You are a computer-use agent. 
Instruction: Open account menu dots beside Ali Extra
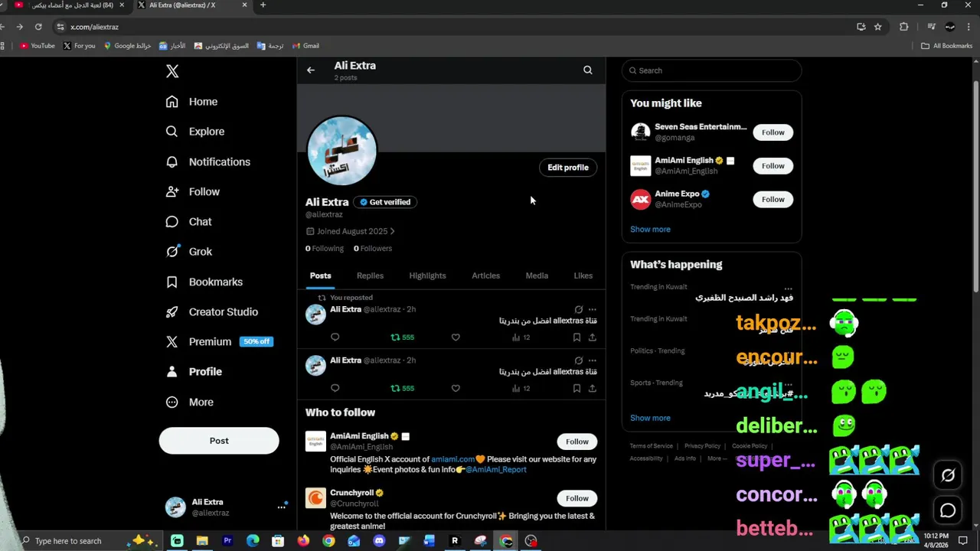click(x=282, y=507)
